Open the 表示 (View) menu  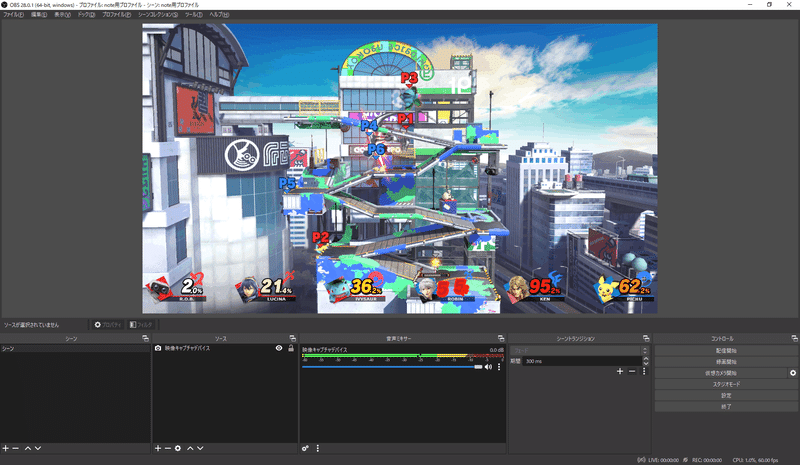pyautogui.click(x=62, y=15)
